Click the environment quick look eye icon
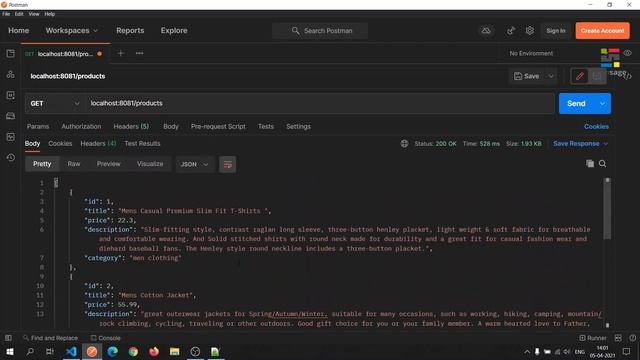 [627, 53]
